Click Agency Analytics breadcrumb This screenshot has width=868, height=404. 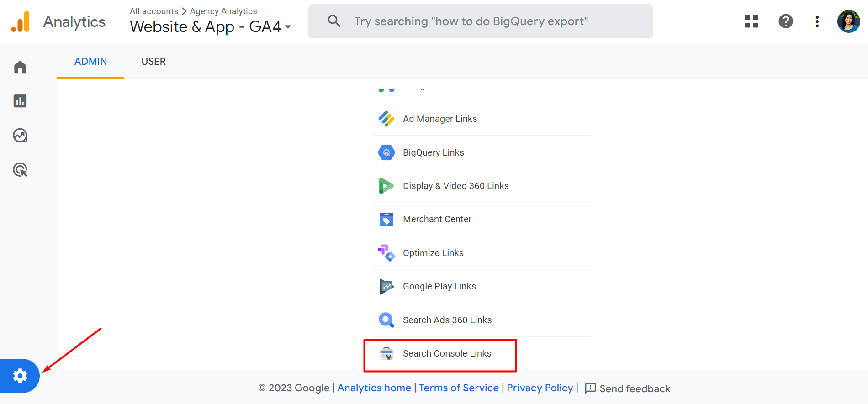coord(223,11)
